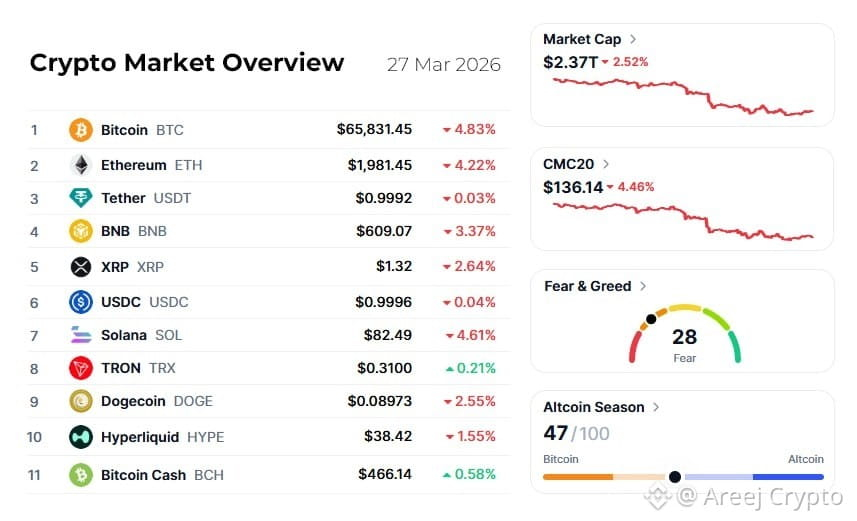
Task: Click the orange Bitcoin coin icon
Action: [80, 130]
